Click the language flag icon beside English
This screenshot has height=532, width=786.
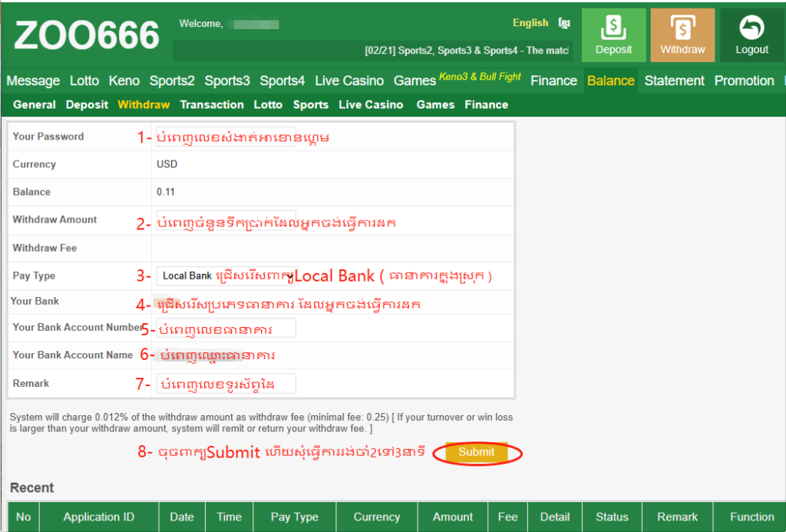(565, 23)
